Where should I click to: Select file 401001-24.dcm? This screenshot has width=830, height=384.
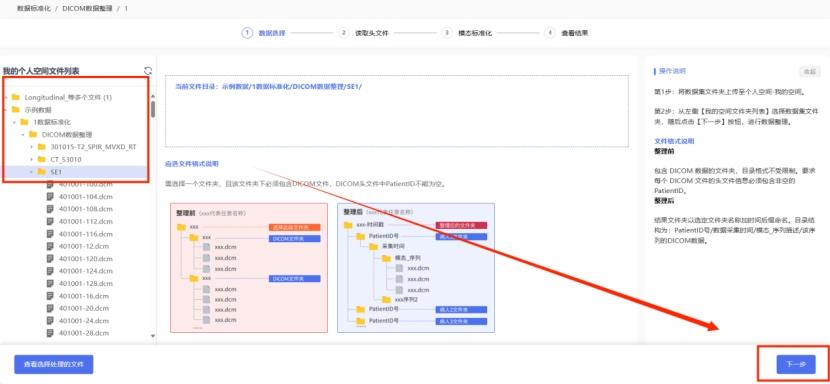click(84, 320)
